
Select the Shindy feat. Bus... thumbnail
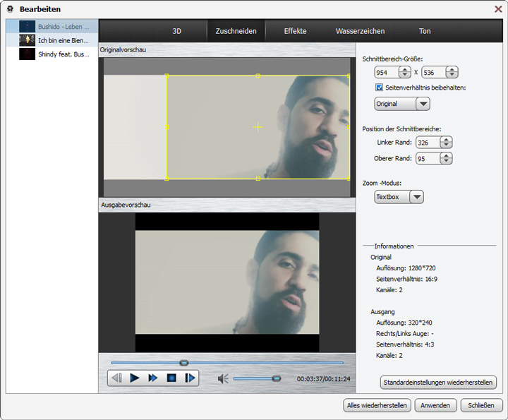[28, 54]
